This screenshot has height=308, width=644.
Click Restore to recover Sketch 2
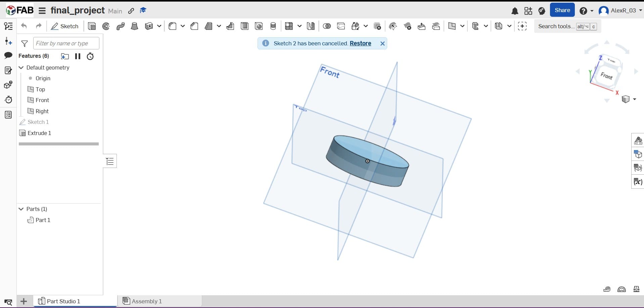click(x=360, y=43)
